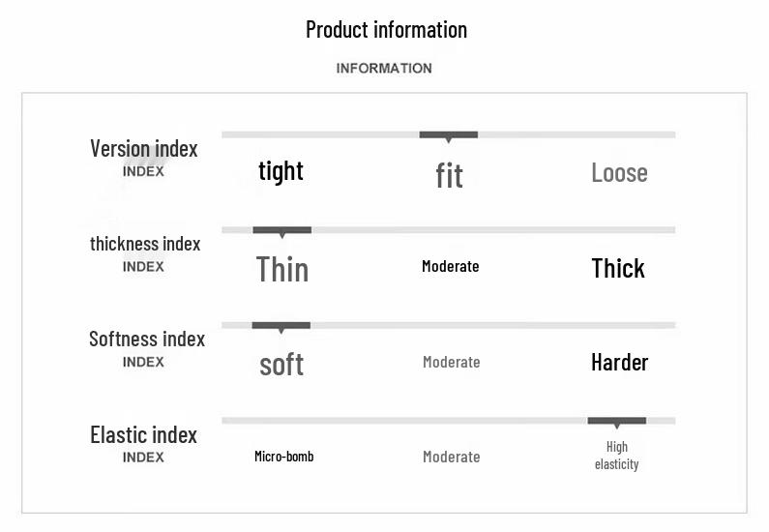The width and height of the screenshot is (769, 532).
Task: Select the 'tight' version option
Action: [x=281, y=171]
